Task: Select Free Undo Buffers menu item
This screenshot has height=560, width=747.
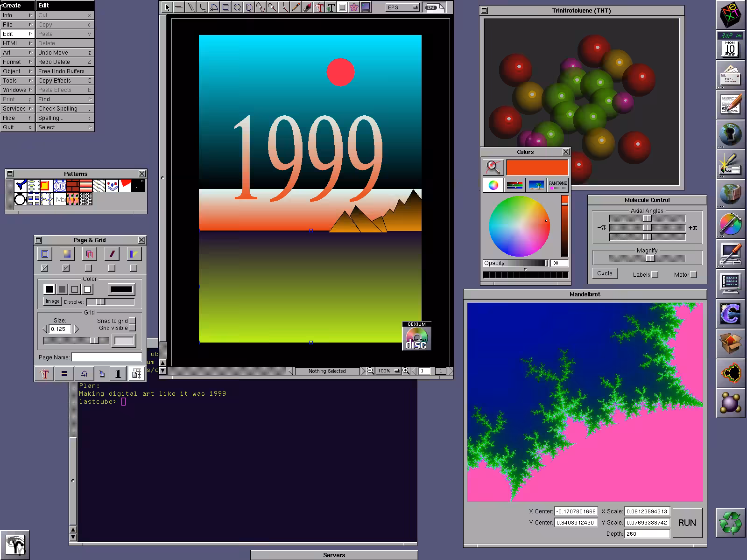Action: pos(65,71)
